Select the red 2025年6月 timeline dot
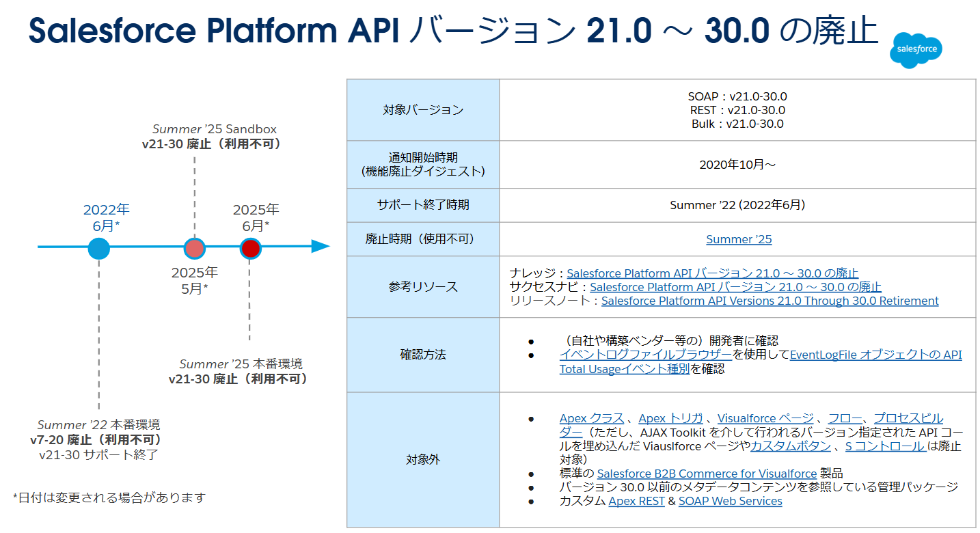 [250, 248]
